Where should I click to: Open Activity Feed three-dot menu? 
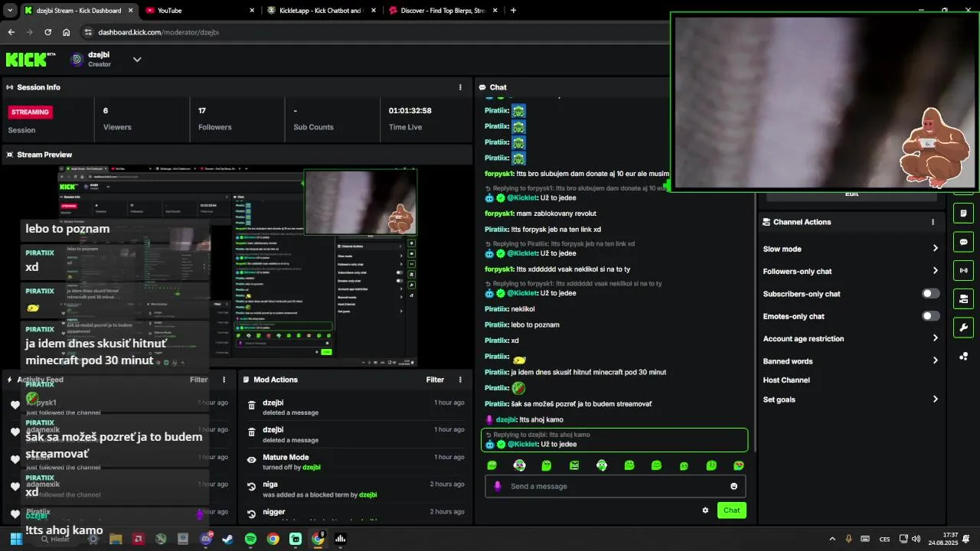click(x=224, y=380)
